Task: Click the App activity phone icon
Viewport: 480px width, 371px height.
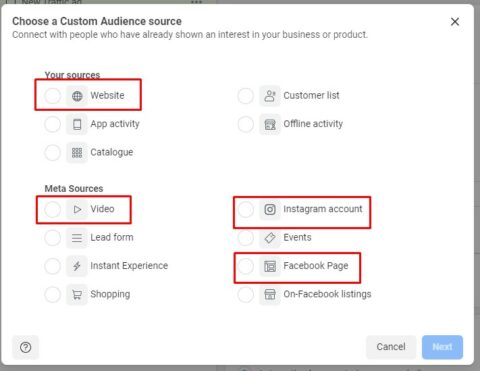Action: (x=77, y=124)
